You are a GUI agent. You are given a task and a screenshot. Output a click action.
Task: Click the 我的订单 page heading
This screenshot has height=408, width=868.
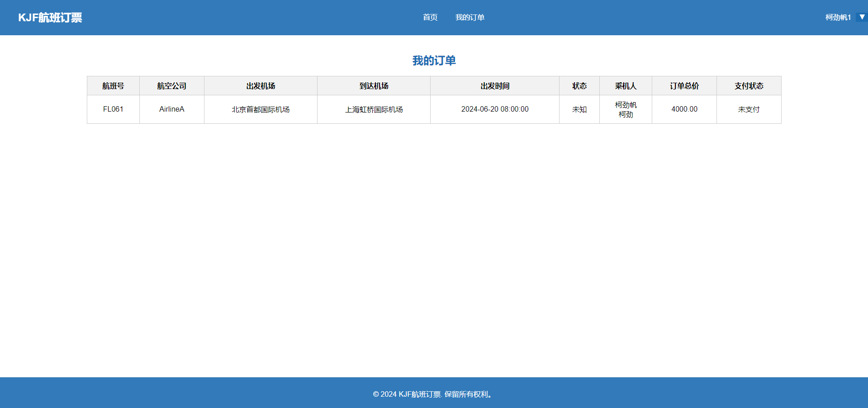tap(434, 61)
